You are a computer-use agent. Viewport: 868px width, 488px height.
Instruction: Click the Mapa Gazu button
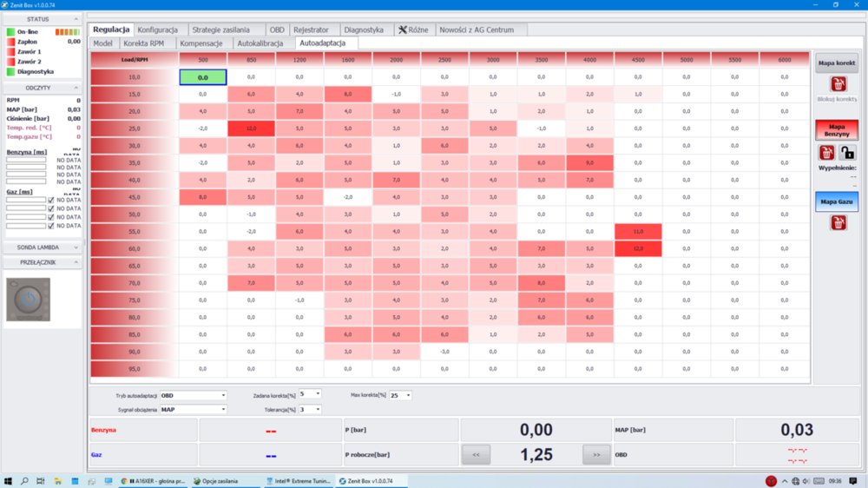(x=837, y=201)
